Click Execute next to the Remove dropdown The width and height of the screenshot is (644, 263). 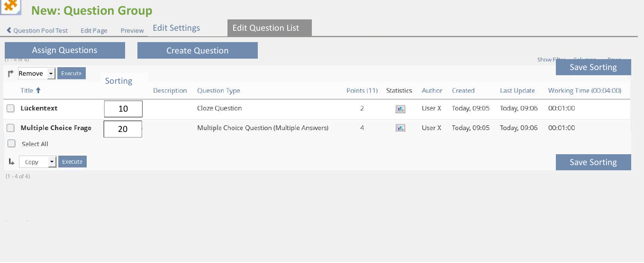[72, 73]
